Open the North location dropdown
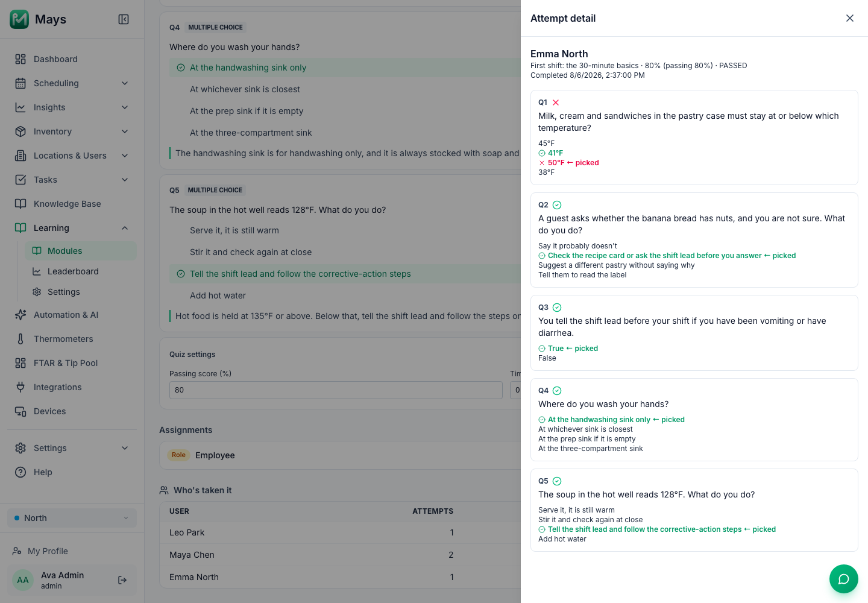This screenshot has height=603, width=868. click(x=72, y=518)
